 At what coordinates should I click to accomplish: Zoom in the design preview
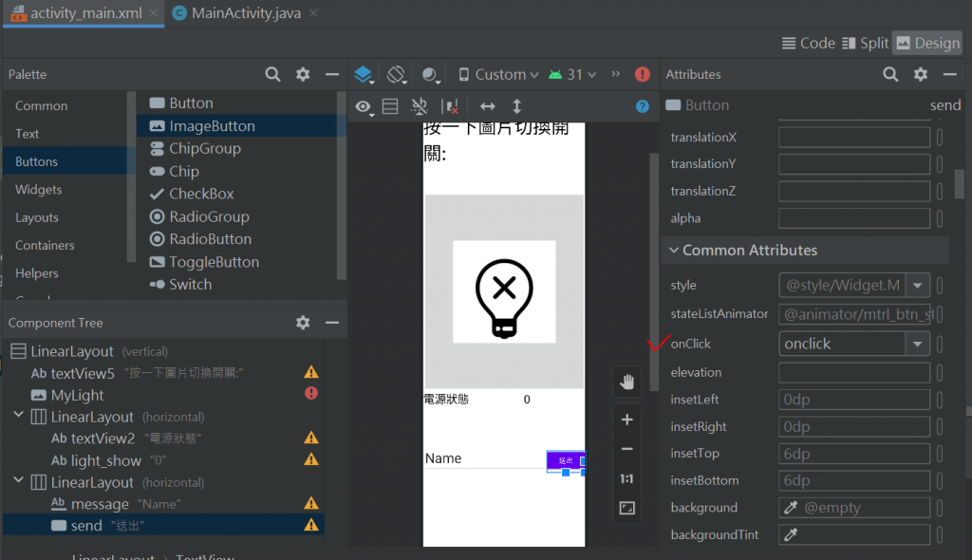pyautogui.click(x=626, y=420)
